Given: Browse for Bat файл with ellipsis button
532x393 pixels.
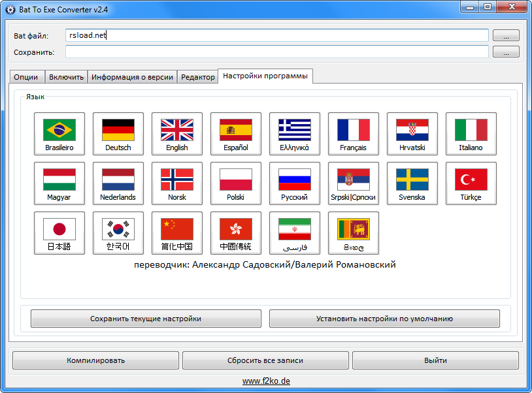Looking at the screenshot, I should (506, 35).
